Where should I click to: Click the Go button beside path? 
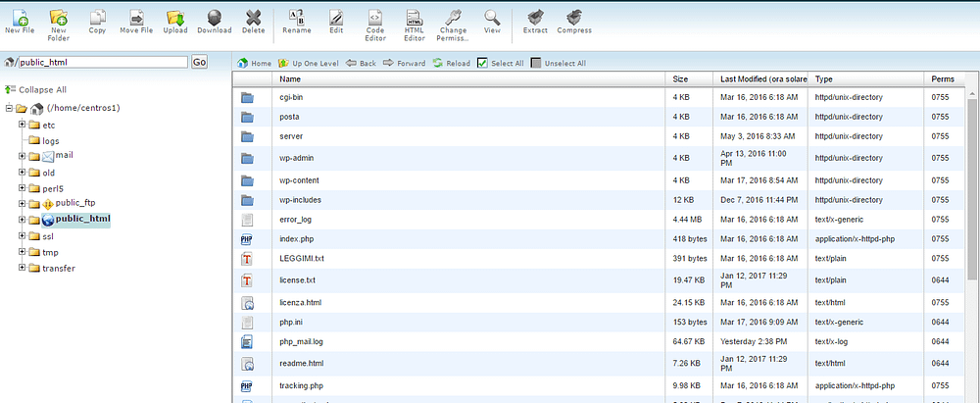click(199, 63)
